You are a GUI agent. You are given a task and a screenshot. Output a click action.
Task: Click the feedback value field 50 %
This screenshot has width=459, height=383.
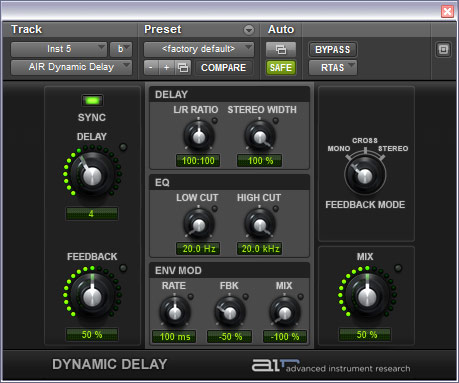click(x=92, y=335)
